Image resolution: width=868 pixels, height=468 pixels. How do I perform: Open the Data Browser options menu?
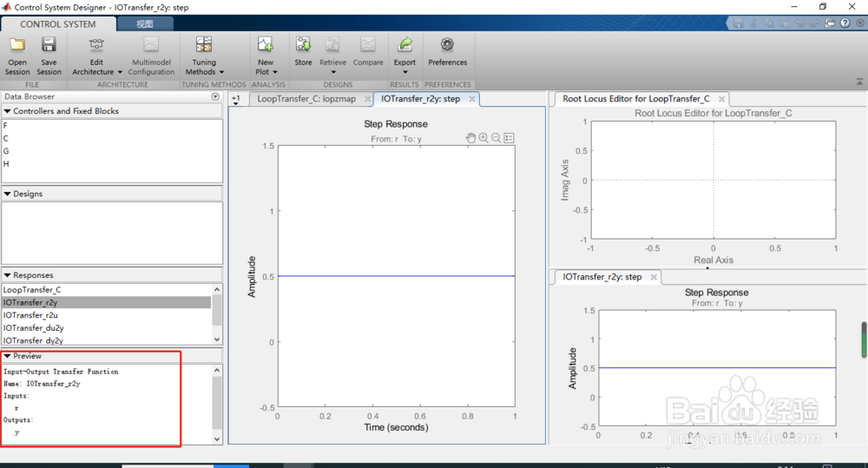point(215,96)
